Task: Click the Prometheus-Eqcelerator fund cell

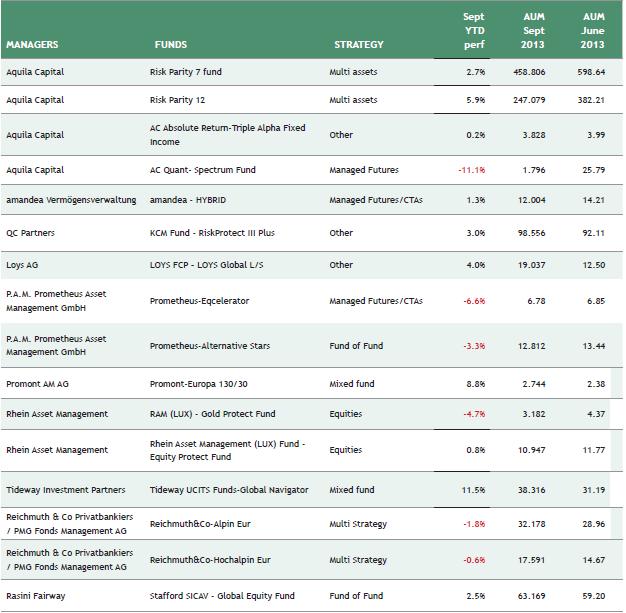Action: click(x=199, y=300)
